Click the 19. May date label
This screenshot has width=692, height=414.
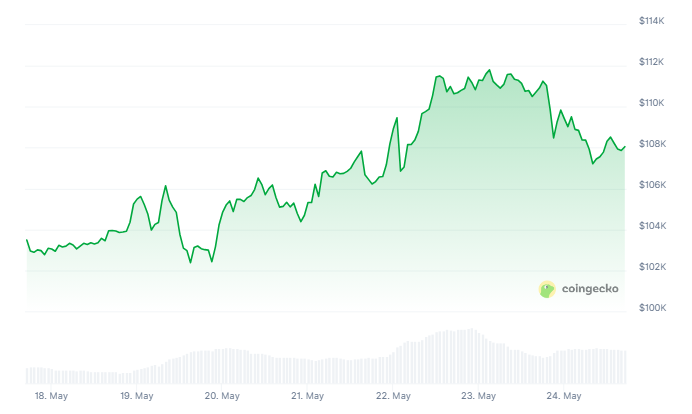tap(136, 397)
